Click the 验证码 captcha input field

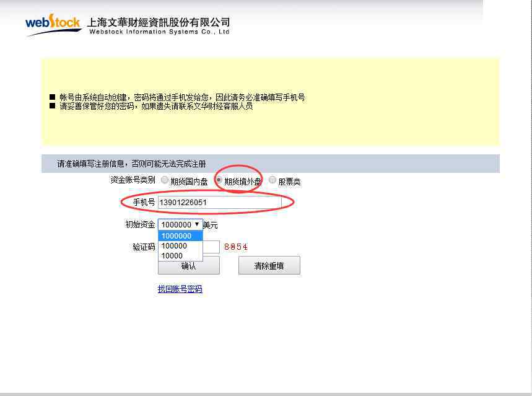[x=211, y=247]
